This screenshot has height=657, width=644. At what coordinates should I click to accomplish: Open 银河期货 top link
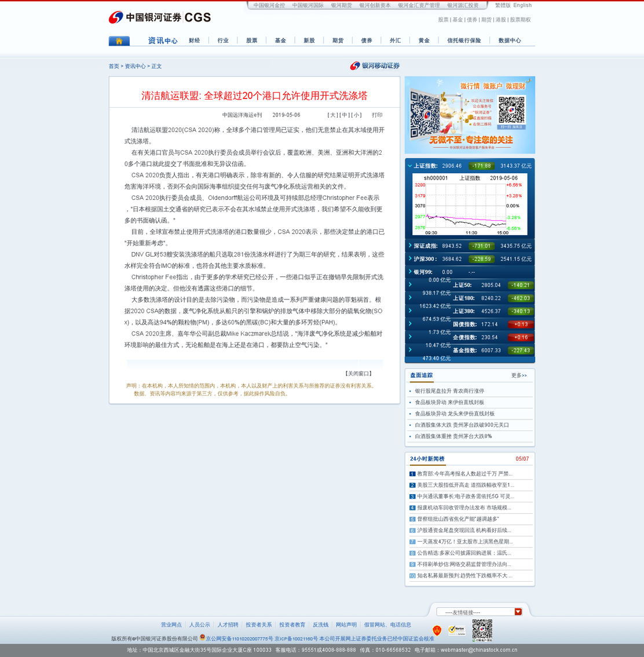click(x=341, y=5)
